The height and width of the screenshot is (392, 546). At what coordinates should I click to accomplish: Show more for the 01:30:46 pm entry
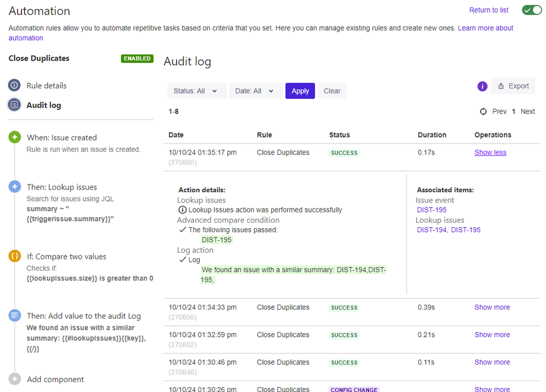coord(492,362)
